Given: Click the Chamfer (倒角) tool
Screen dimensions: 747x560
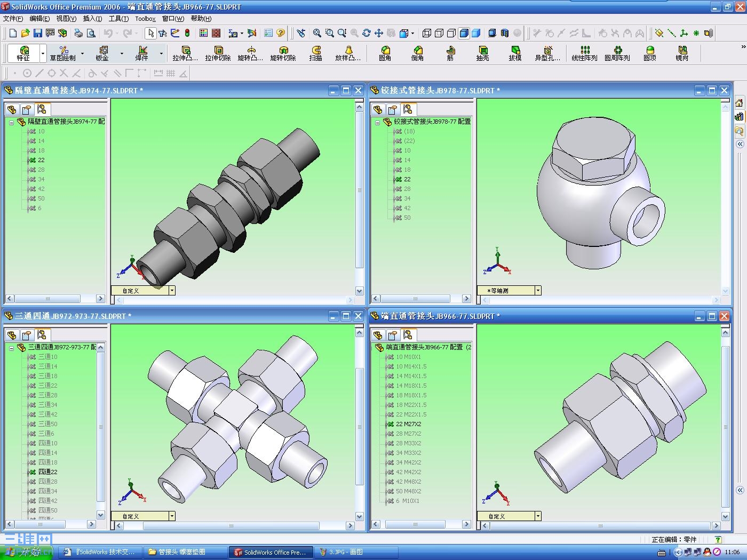Looking at the screenshot, I should point(417,53).
